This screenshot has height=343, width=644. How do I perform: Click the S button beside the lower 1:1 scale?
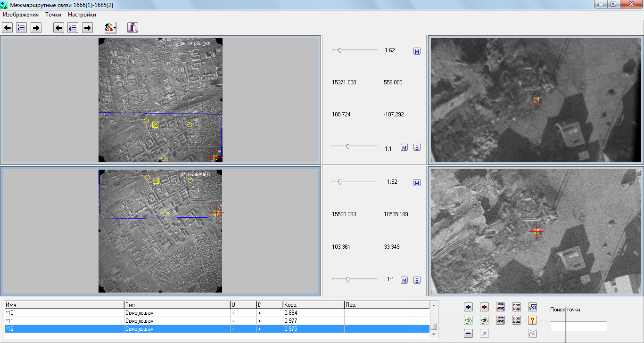point(417,280)
